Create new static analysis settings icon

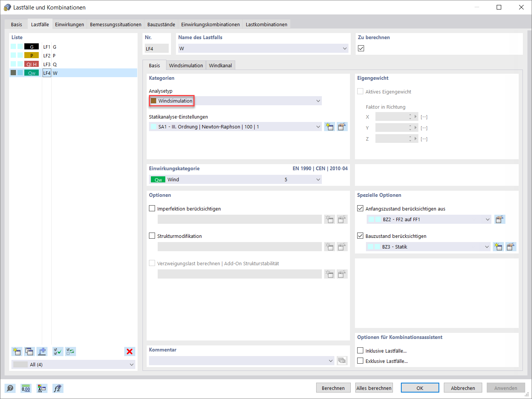pyautogui.click(x=329, y=127)
